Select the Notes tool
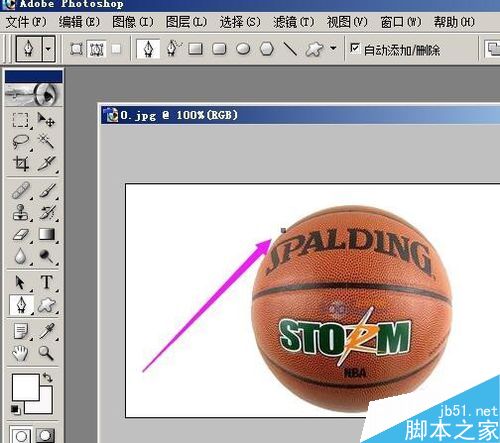Screen dimensions: 500x443 coord(21,331)
